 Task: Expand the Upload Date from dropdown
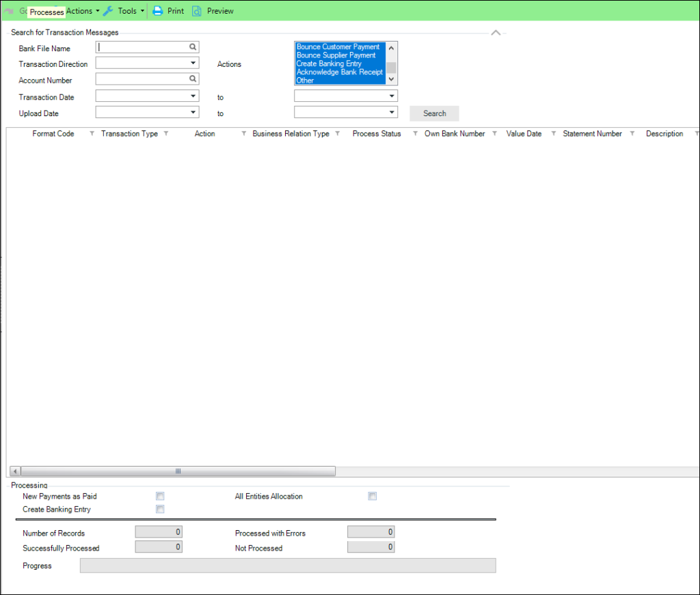(x=193, y=112)
